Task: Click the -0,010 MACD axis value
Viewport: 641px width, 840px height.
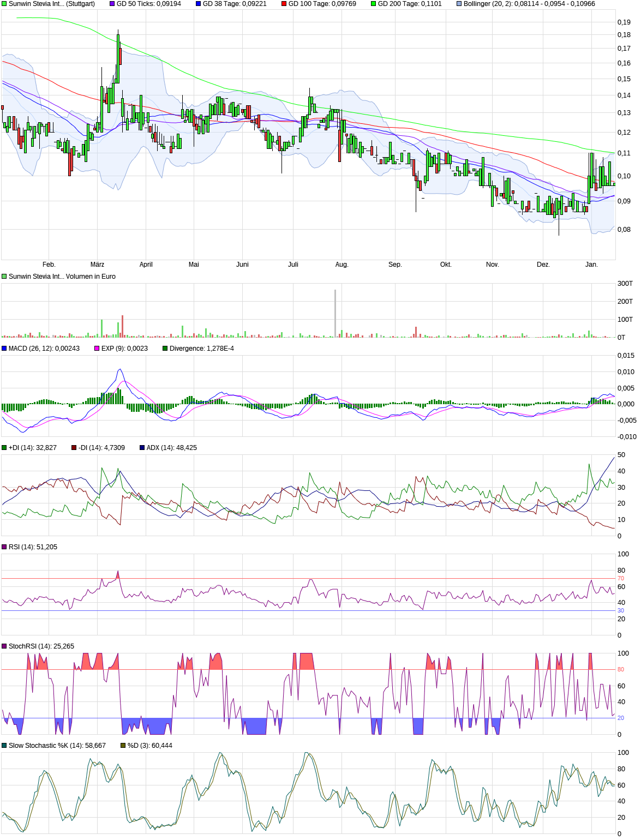Action: (x=627, y=436)
